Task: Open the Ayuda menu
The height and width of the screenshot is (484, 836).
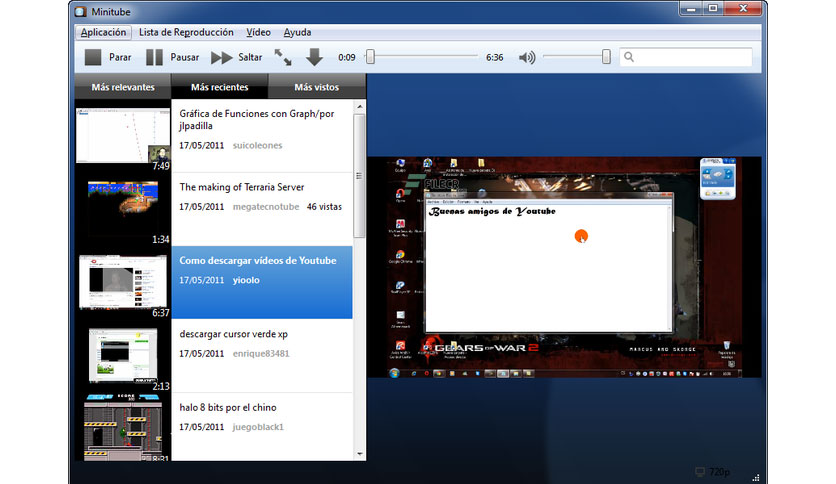Action: [x=298, y=32]
